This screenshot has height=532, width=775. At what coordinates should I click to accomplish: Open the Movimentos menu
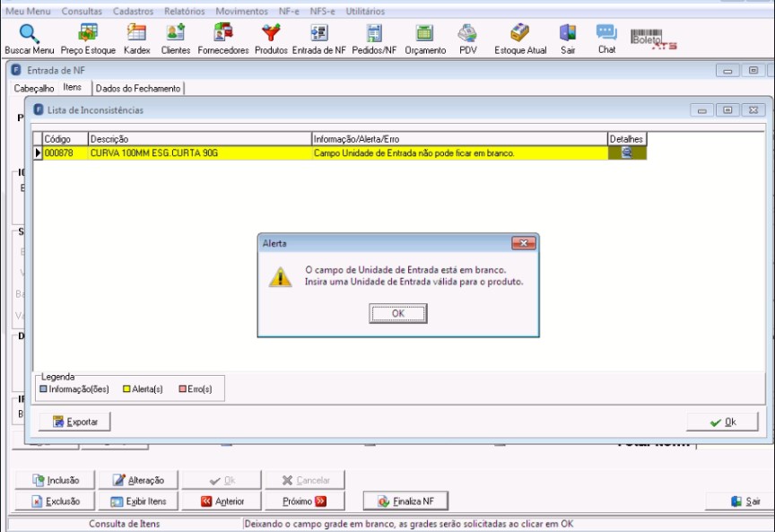[241, 11]
